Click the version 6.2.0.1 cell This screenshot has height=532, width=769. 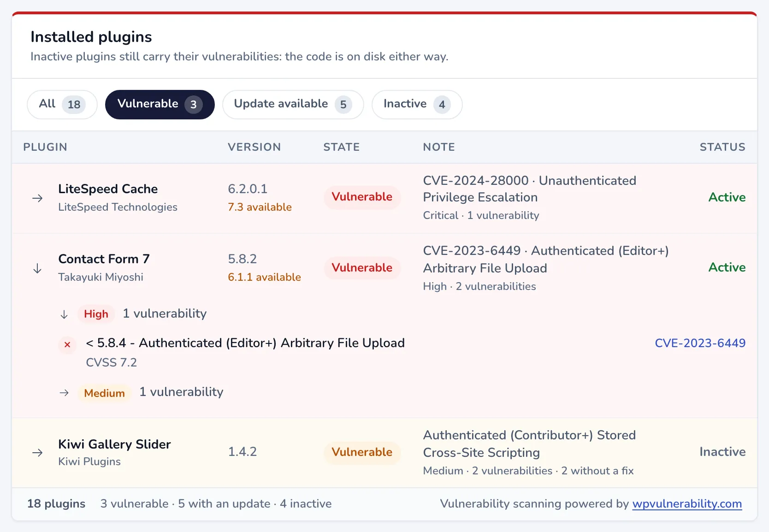tap(248, 189)
